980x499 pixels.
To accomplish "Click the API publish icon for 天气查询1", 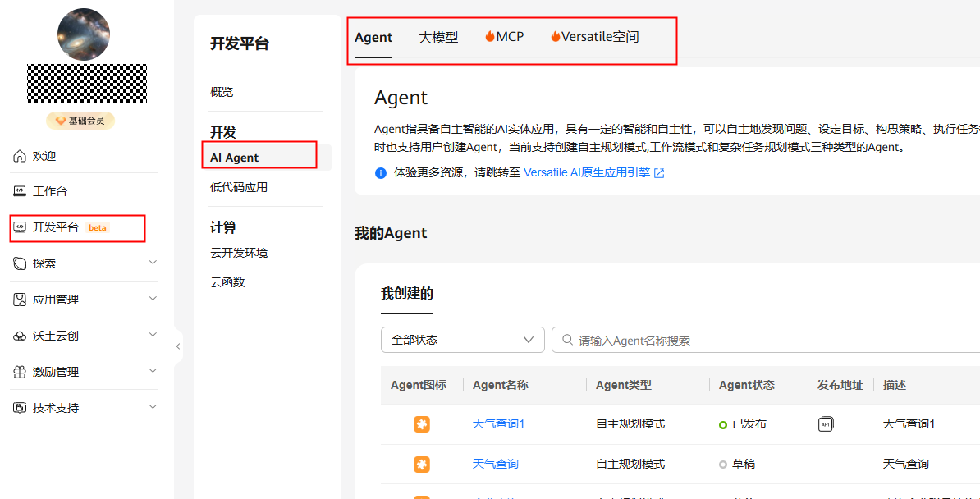I will pyautogui.click(x=825, y=423).
